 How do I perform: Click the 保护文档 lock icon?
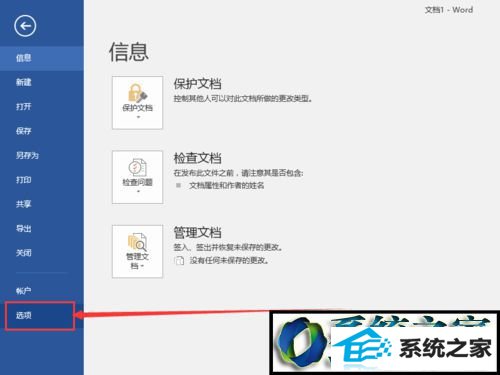tap(137, 93)
